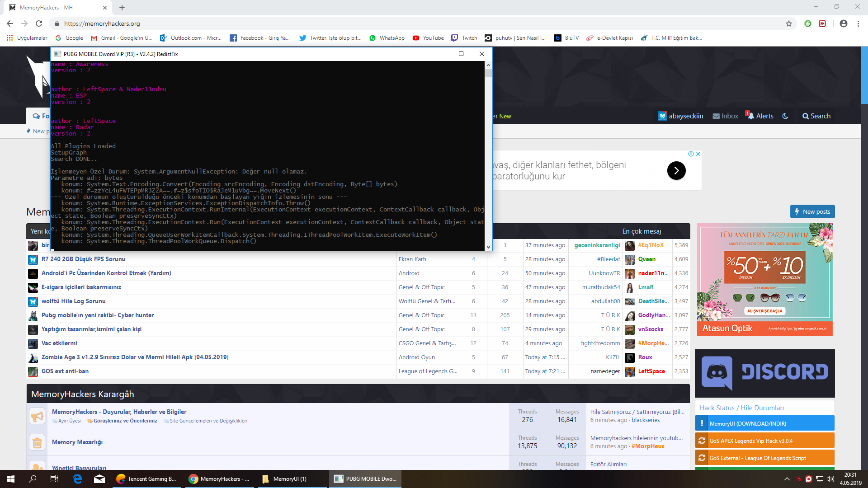Open the Yeni konular tab

point(41,231)
